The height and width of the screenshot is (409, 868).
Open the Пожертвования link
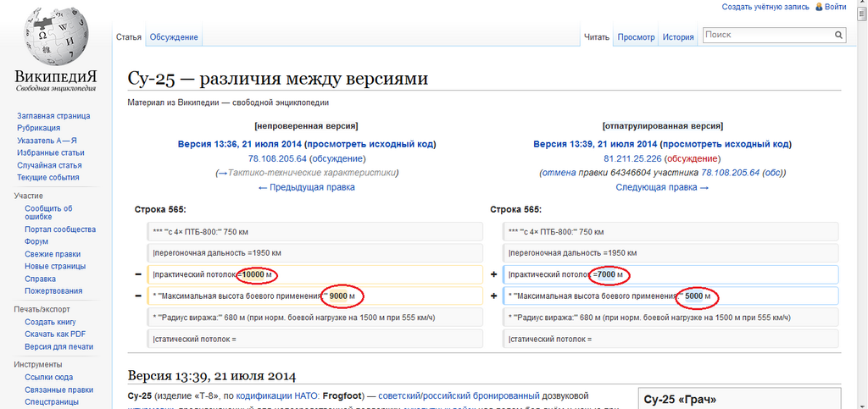pos(53,290)
